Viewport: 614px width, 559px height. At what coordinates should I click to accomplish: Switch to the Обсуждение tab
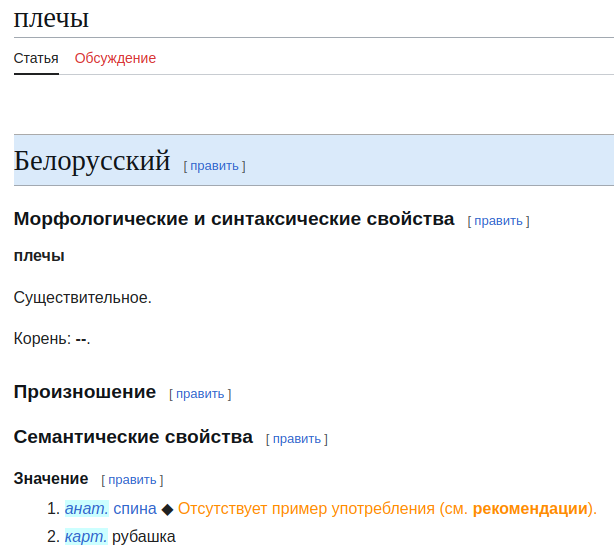(x=116, y=58)
